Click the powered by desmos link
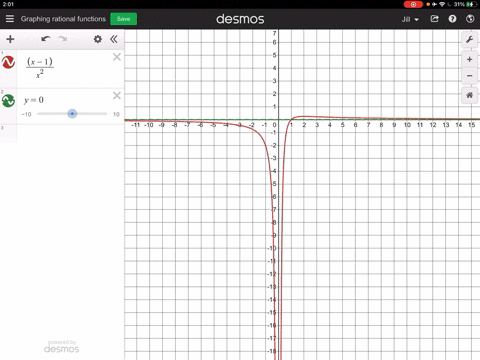Viewport: 480px width, 360px height. pos(62,347)
